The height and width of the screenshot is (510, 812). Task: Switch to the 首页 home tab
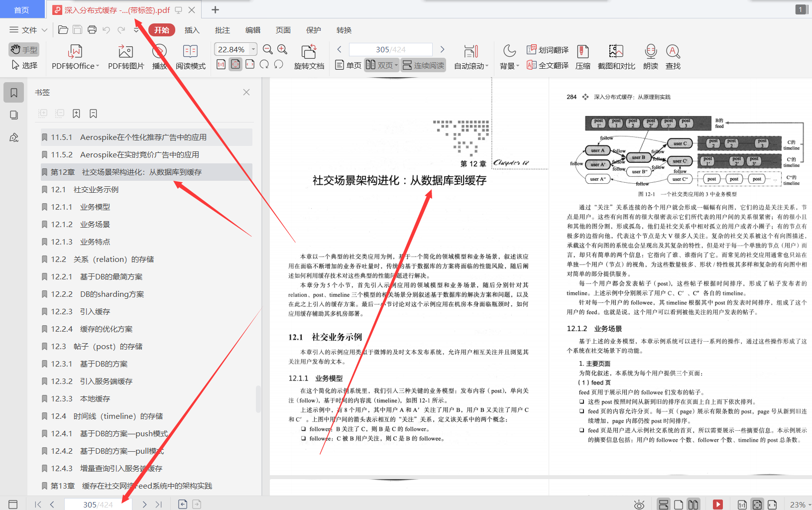pyautogui.click(x=21, y=10)
